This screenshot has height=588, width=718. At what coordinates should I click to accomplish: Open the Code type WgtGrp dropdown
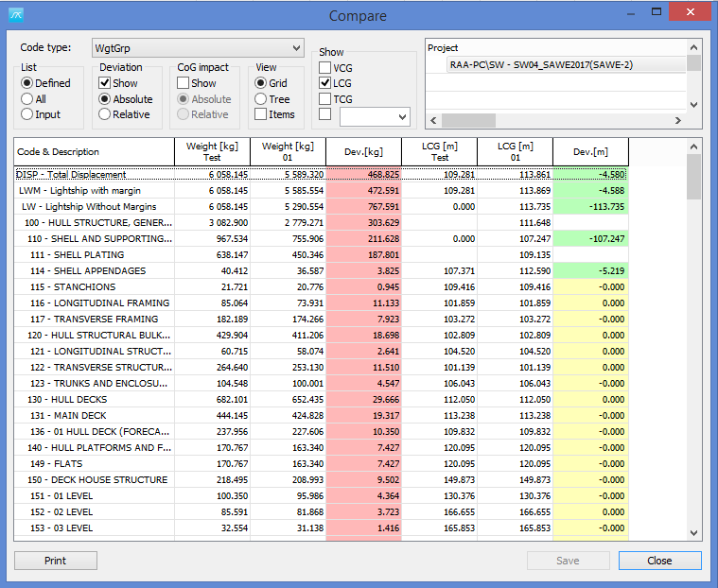(x=197, y=47)
